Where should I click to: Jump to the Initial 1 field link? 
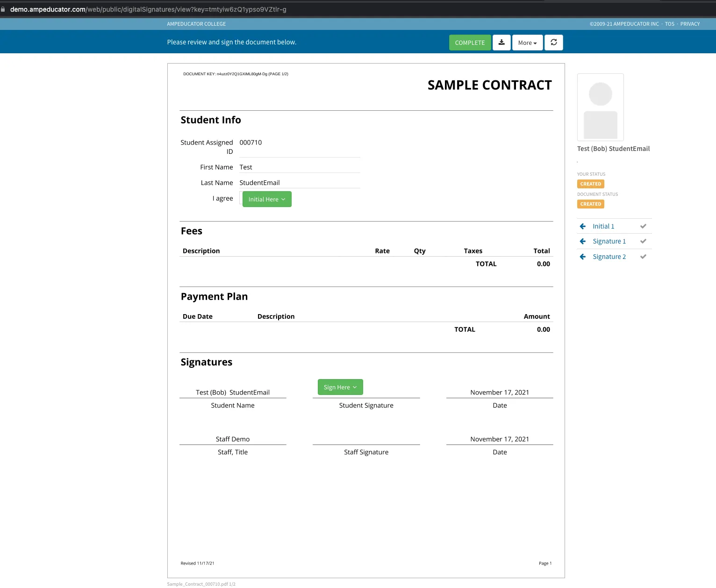(603, 226)
